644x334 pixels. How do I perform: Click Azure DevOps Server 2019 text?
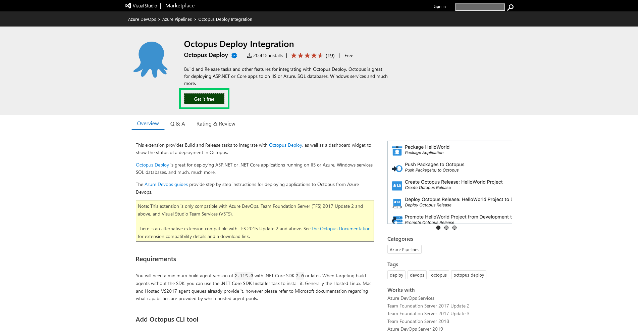click(x=415, y=329)
